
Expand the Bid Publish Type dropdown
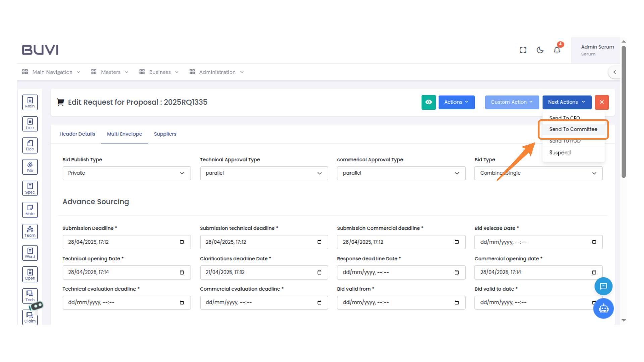126,173
